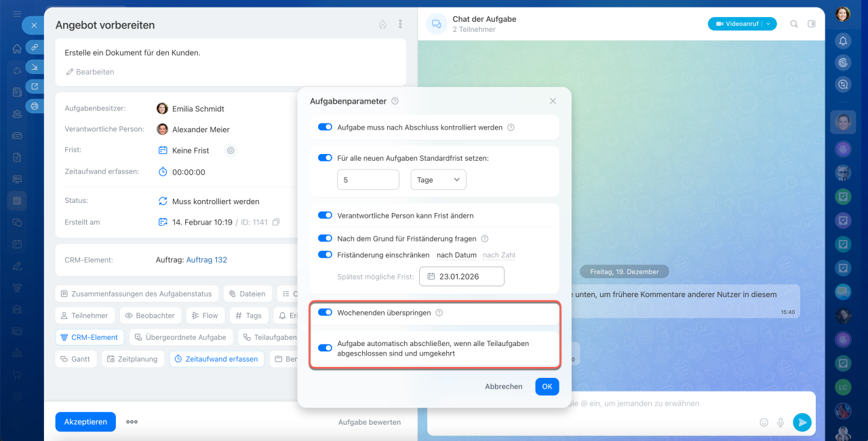Image resolution: width=868 pixels, height=441 pixels.
Task: Click help icon next to Aufgabenparameter title
Action: (395, 101)
